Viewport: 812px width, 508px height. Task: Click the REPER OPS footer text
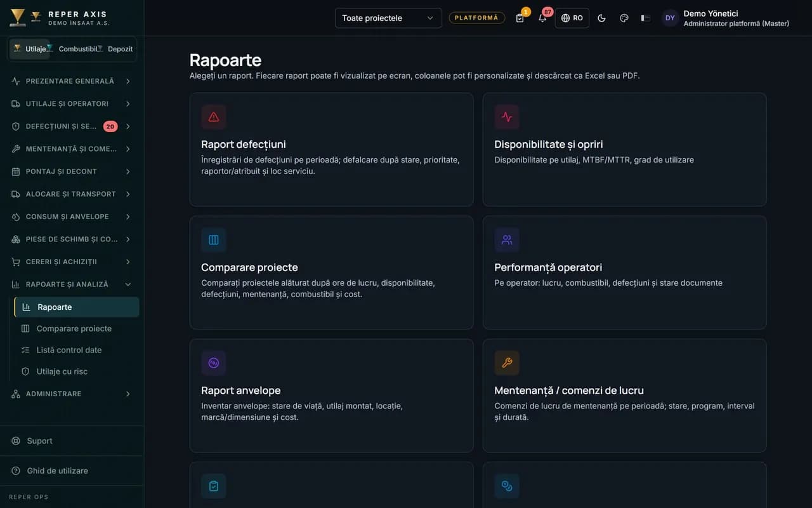click(x=29, y=497)
